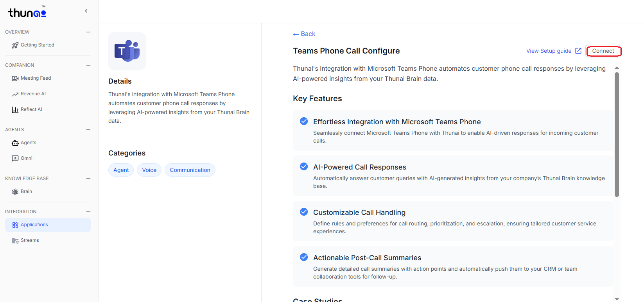
Task: Collapse the sidebar with the chevron arrow
Action: (x=86, y=11)
